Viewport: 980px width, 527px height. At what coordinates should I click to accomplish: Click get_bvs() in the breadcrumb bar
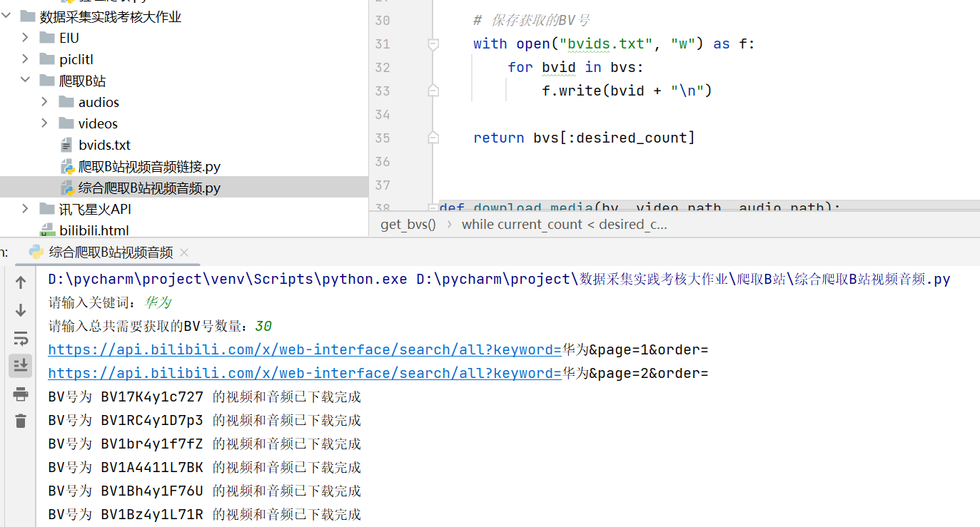click(x=408, y=224)
